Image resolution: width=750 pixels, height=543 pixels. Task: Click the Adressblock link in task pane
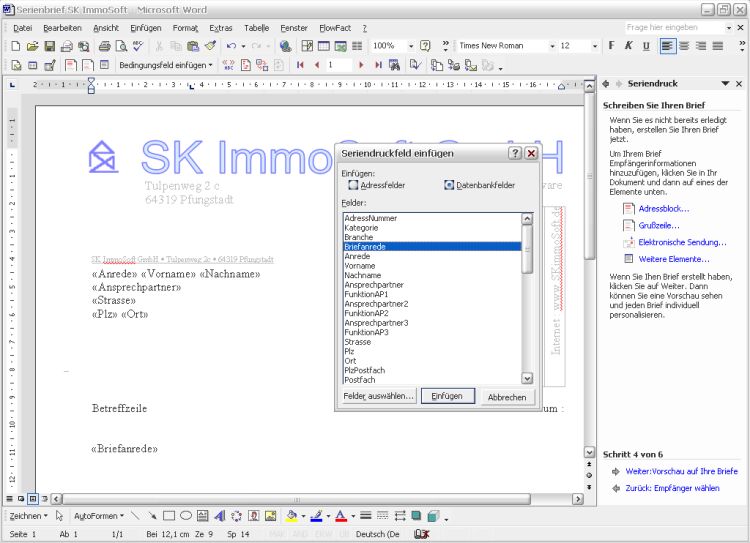pyautogui.click(x=663, y=208)
